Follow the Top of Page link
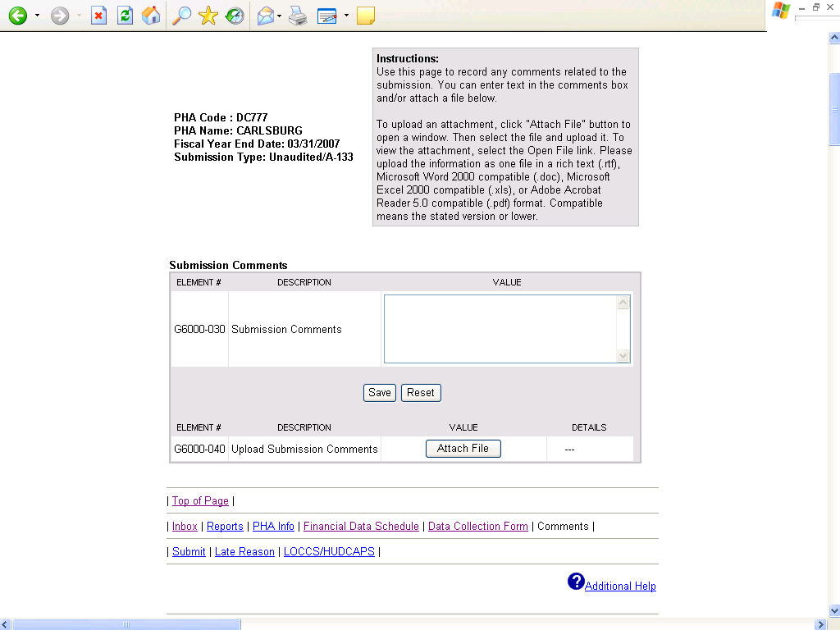The height and width of the screenshot is (630, 840). (200, 501)
